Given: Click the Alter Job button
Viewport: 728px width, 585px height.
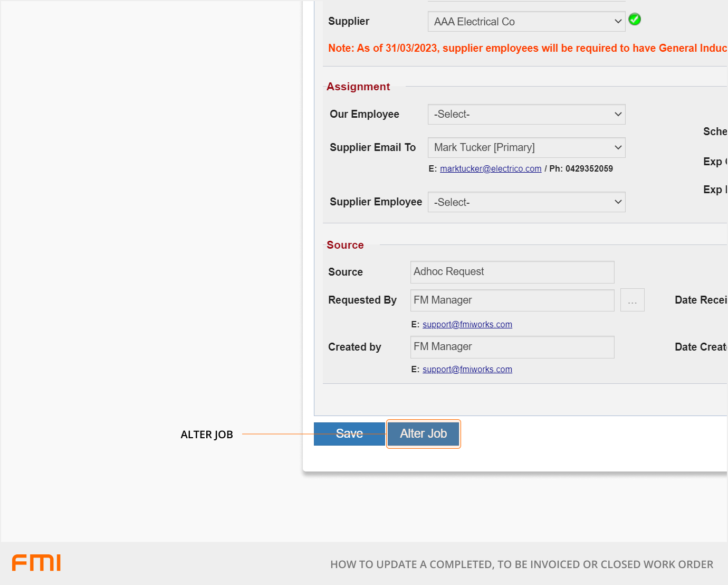Looking at the screenshot, I should point(423,434).
